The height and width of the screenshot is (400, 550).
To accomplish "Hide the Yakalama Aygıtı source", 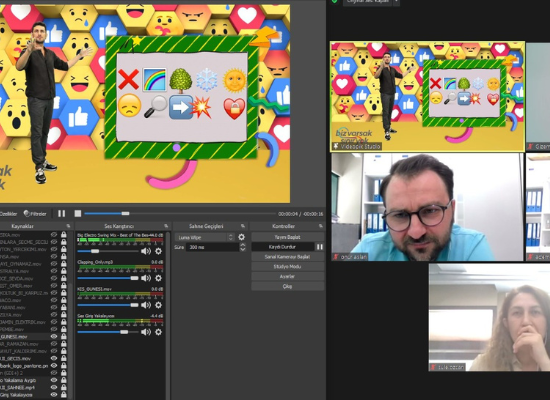I will [x=54, y=380].
